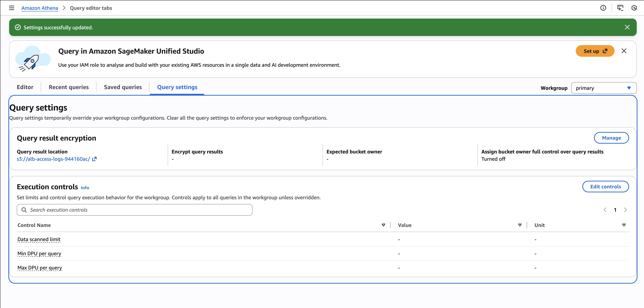Open the Workgroup primary dropdown
This screenshot has width=644, height=308.
[603, 88]
